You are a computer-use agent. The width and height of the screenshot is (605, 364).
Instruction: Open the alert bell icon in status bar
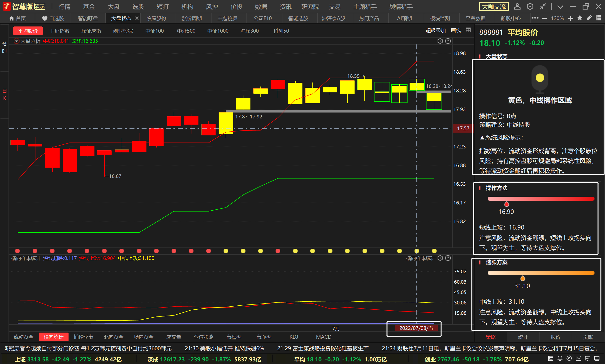click(x=560, y=358)
